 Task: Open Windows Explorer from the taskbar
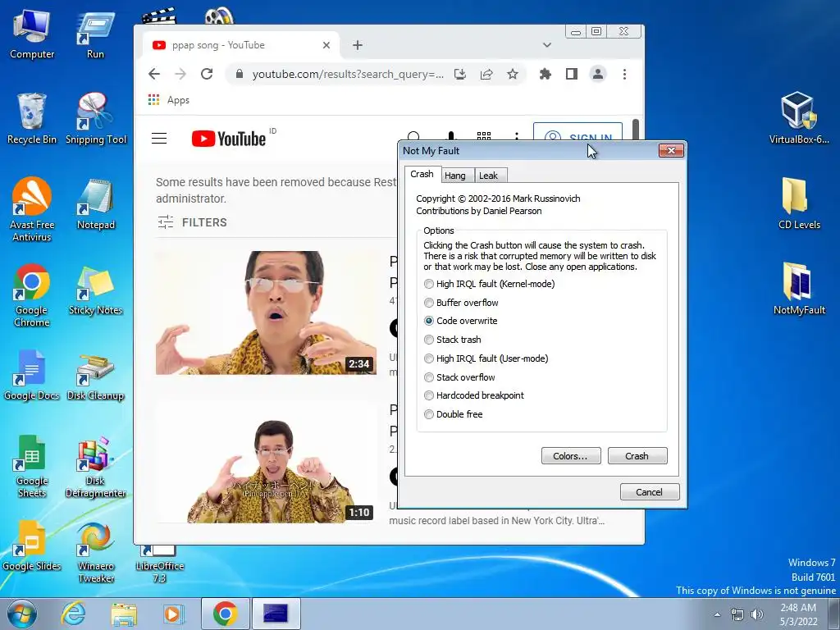tap(124, 614)
